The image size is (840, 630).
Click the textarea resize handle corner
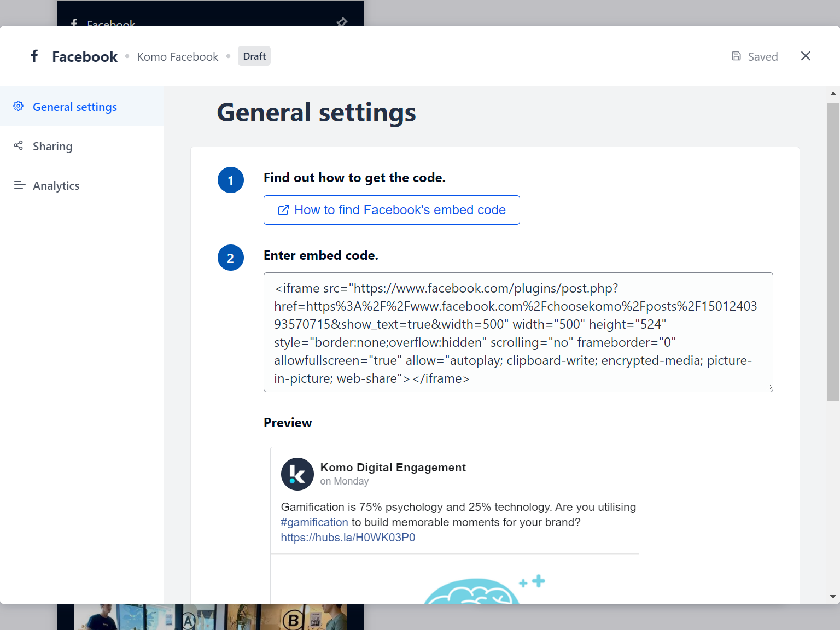768,387
